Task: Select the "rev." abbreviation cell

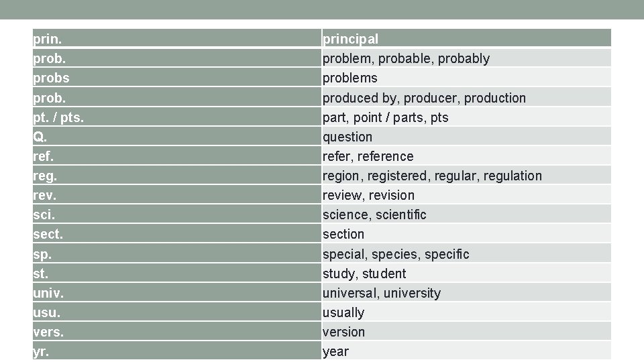Action: [x=45, y=195]
